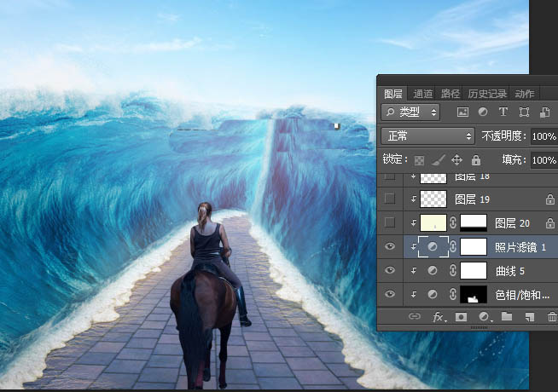Click 图层 20 pale yellow thumbnail

[x=433, y=222]
